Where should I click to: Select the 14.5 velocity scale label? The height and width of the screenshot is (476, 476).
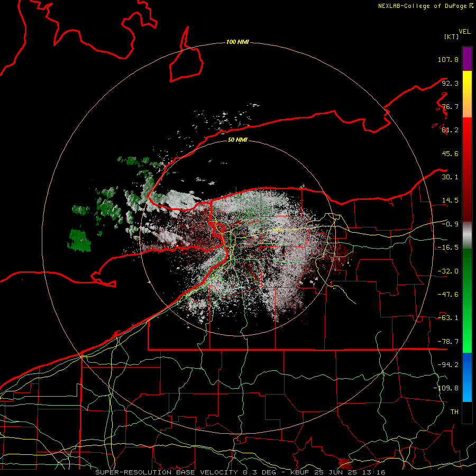(450, 200)
